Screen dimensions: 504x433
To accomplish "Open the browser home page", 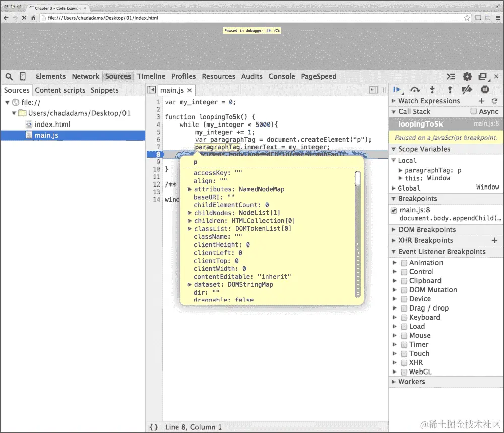I will click(33, 18).
